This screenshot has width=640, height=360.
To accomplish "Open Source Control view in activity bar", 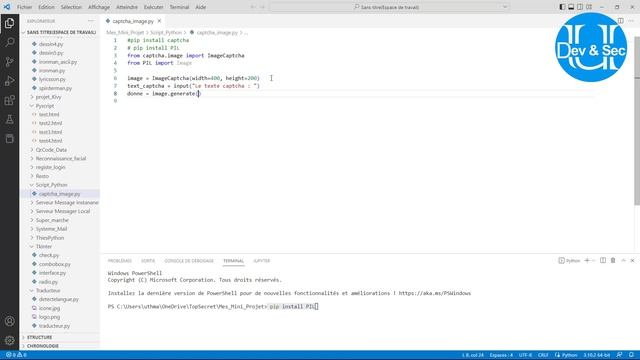I will click(9, 62).
